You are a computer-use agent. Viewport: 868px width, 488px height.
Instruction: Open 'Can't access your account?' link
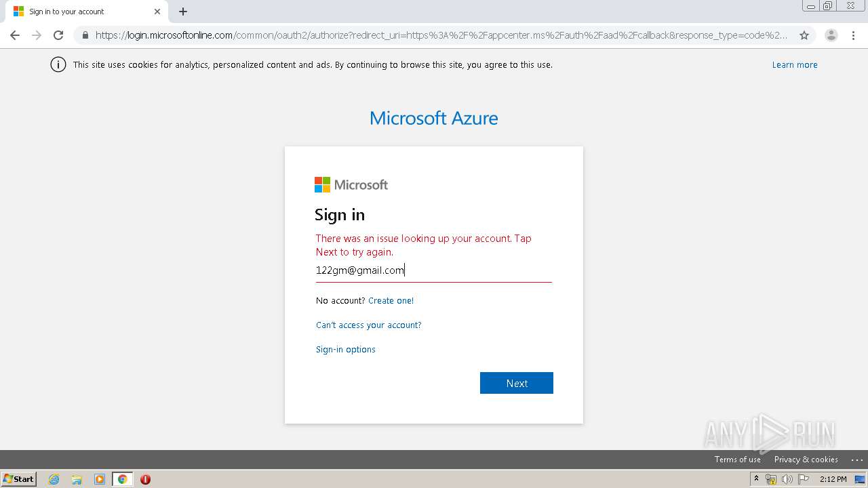pos(369,325)
